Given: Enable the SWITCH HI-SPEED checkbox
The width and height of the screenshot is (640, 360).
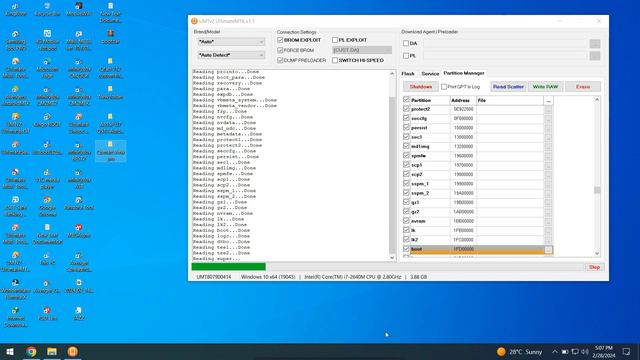Looking at the screenshot, I should 335,60.
